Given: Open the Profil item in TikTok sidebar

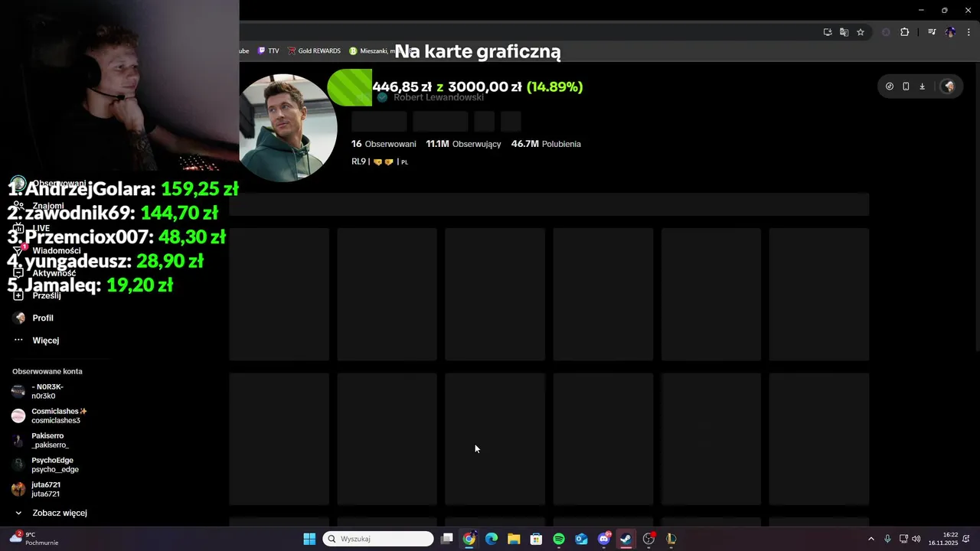Looking at the screenshot, I should click(33, 318).
